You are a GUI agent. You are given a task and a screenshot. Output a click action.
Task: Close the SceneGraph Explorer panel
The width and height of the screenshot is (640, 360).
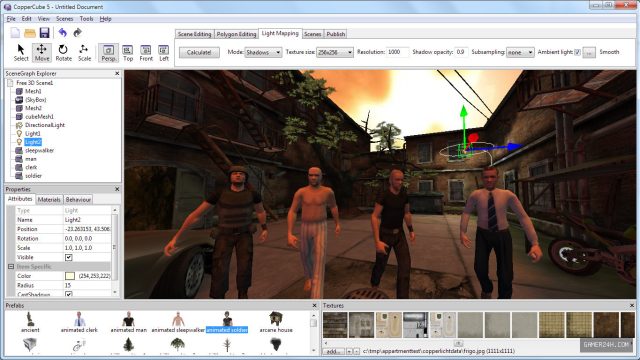[x=117, y=73]
